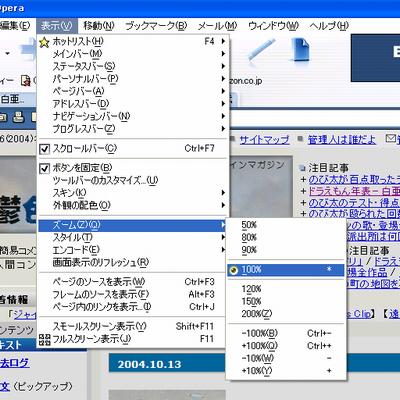This screenshot has width=400, height=400.
Task: Click the blue document toolbar icon
Action: pos(301,50)
